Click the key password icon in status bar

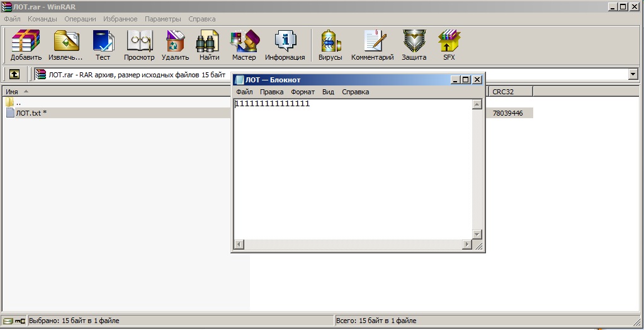pos(20,321)
